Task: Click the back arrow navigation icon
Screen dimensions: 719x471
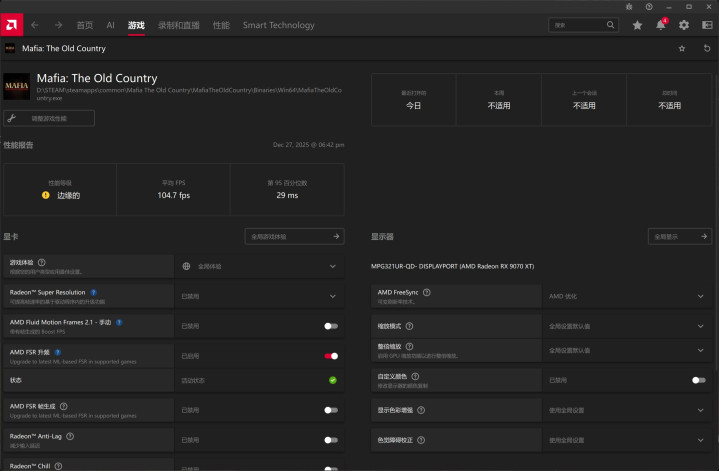Action: coord(35,25)
